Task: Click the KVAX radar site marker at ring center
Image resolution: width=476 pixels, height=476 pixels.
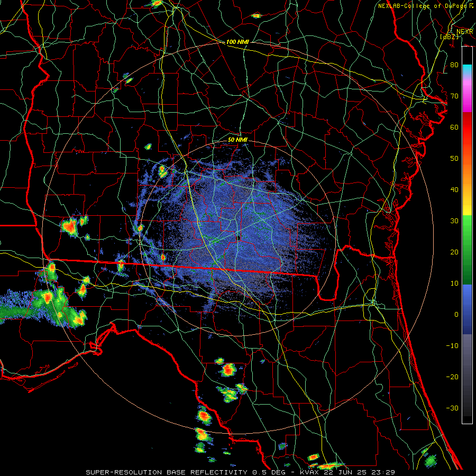Action: 239,239
